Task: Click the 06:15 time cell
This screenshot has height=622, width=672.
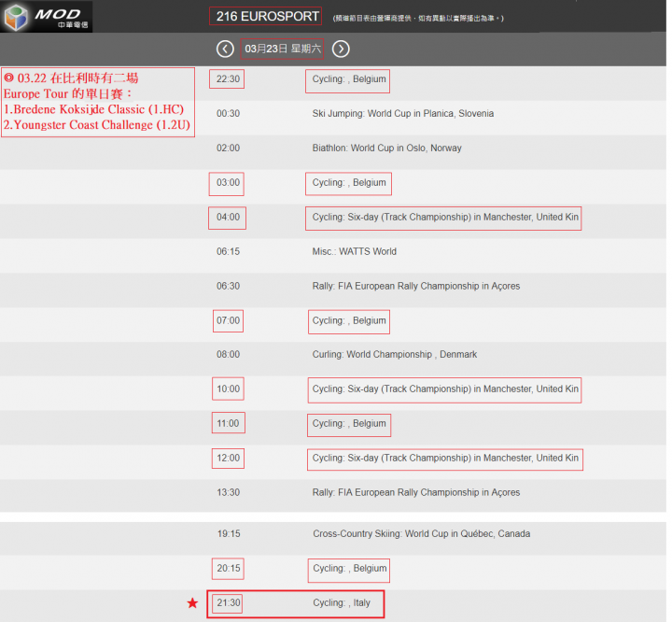Action: 228,251
